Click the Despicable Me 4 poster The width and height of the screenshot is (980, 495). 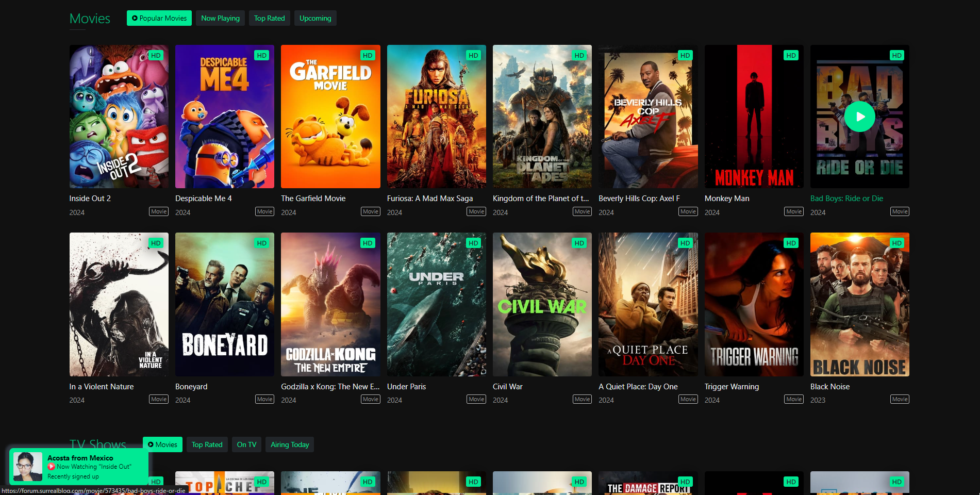tap(224, 117)
